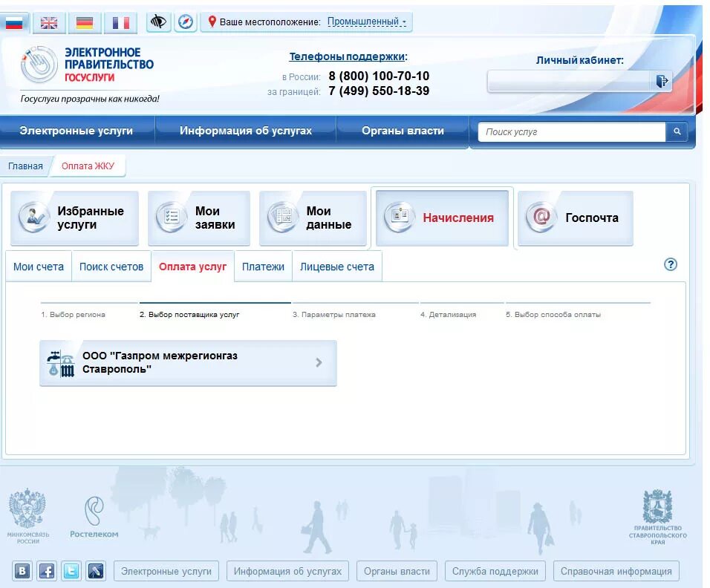Click the red location pin icon

[212, 22]
